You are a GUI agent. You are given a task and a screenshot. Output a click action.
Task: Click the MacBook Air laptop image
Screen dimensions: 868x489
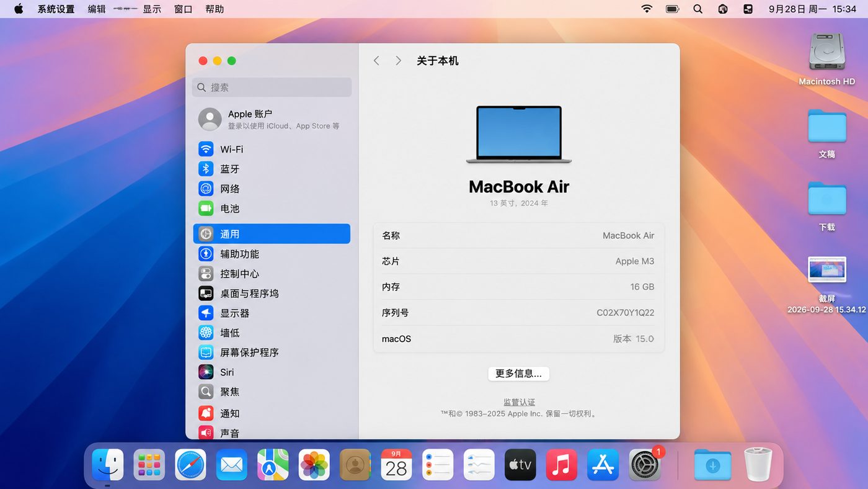pos(519,135)
